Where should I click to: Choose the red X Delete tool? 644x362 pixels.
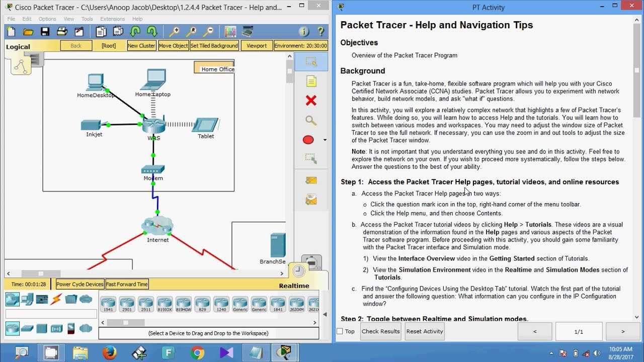point(311,101)
